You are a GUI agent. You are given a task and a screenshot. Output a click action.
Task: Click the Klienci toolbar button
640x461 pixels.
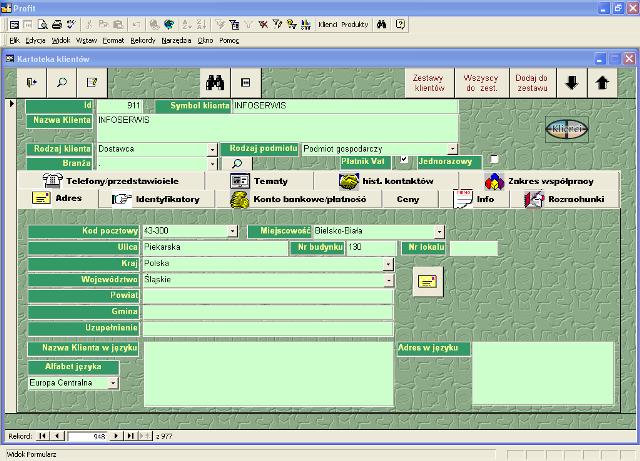(x=328, y=24)
